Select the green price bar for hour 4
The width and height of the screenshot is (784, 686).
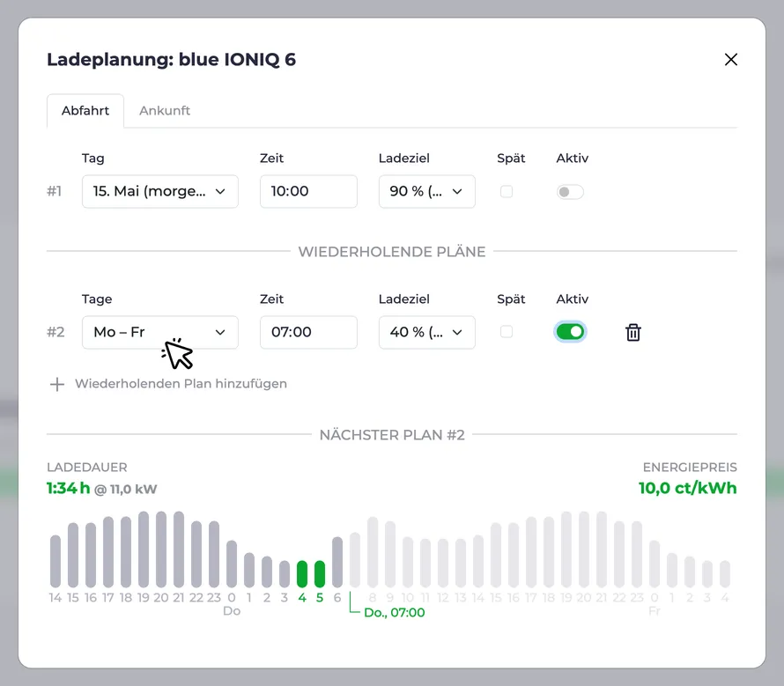click(302, 574)
